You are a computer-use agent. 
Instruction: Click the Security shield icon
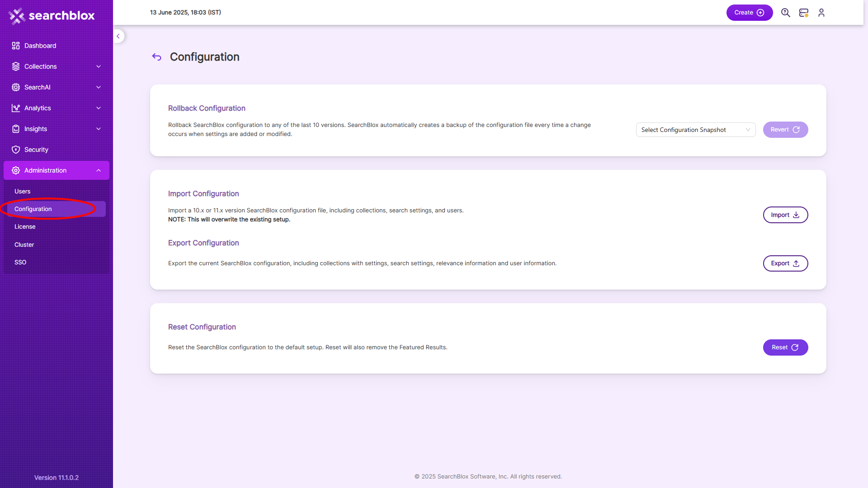tap(16, 150)
